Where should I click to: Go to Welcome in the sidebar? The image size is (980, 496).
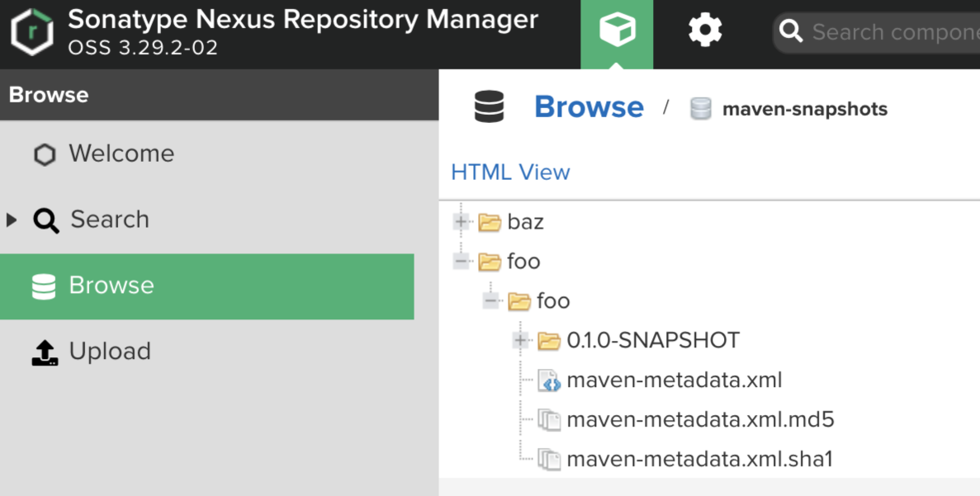pos(121,154)
